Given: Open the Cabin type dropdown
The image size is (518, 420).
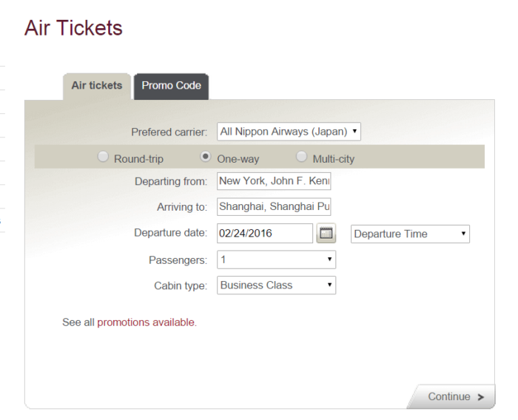Looking at the screenshot, I should [276, 285].
